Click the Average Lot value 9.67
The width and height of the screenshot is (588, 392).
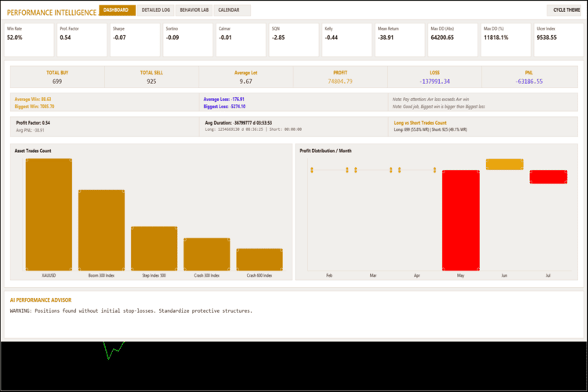[x=245, y=82]
